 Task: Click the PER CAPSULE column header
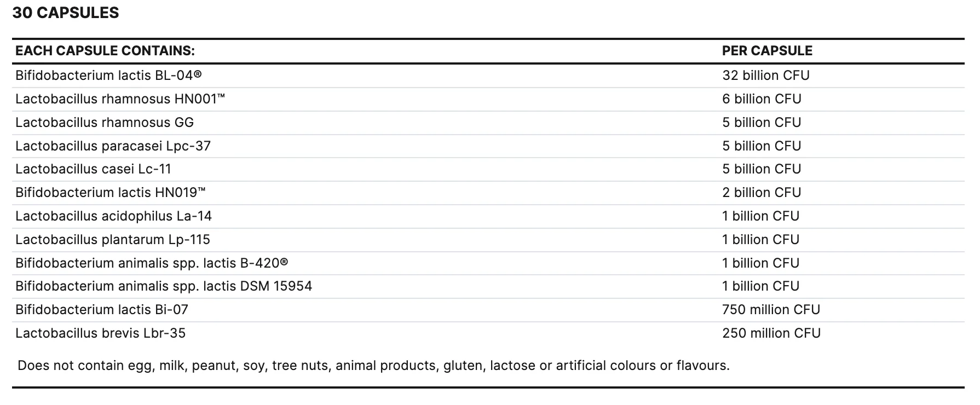point(767,51)
